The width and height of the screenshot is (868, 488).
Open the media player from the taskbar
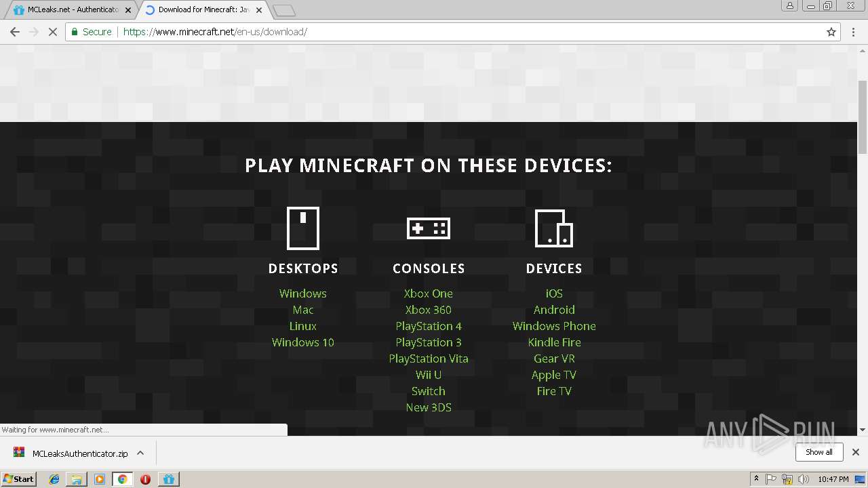[x=100, y=479]
